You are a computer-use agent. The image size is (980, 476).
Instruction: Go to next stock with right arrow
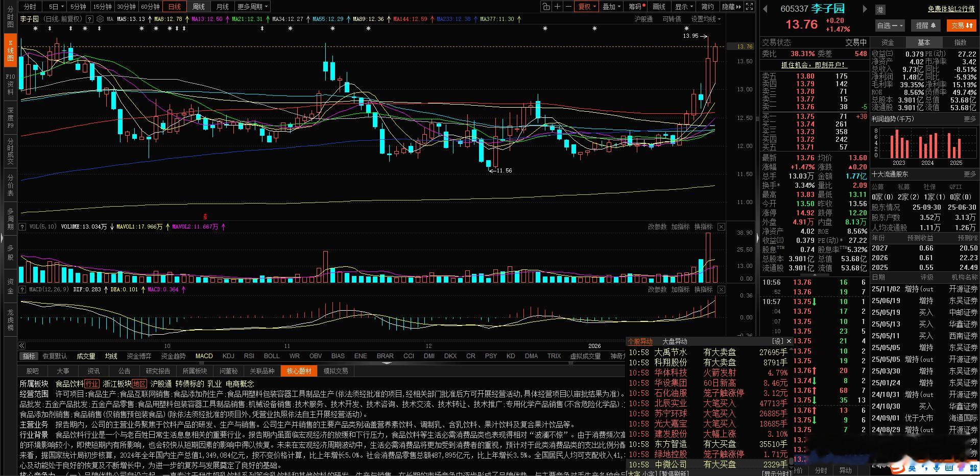coord(865,9)
